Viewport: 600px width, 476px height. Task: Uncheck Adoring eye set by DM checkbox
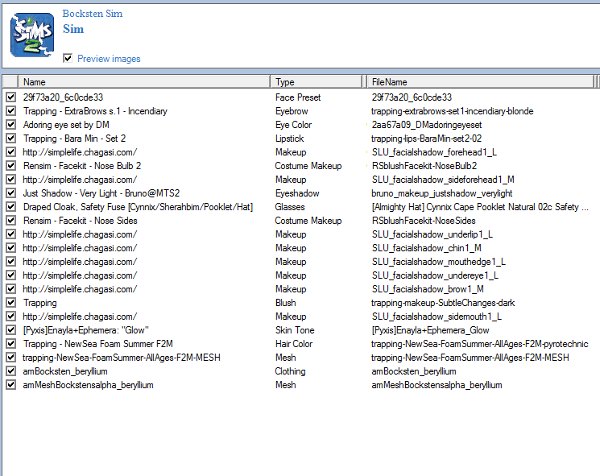tap(11, 125)
